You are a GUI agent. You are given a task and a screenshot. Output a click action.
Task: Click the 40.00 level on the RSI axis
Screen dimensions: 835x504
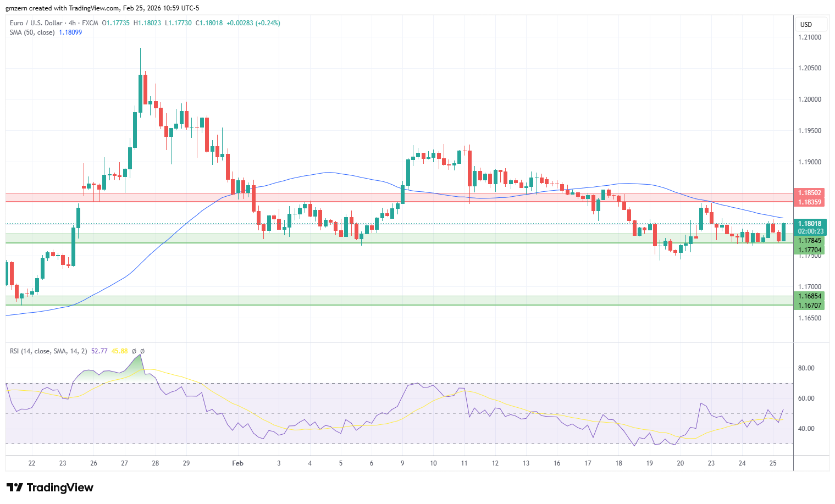(806, 429)
